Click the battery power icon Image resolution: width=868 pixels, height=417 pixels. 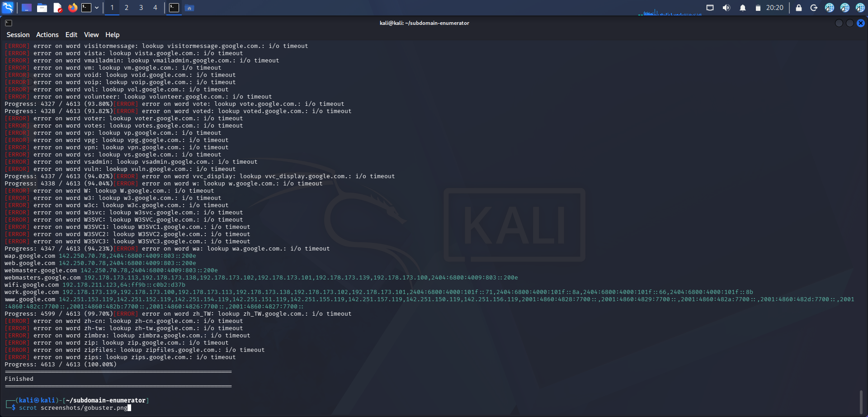758,8
